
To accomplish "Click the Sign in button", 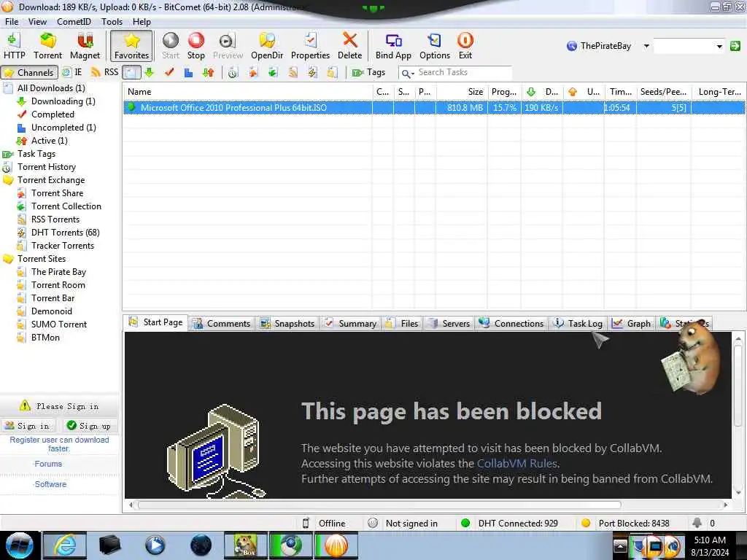I will pos(28,426).
